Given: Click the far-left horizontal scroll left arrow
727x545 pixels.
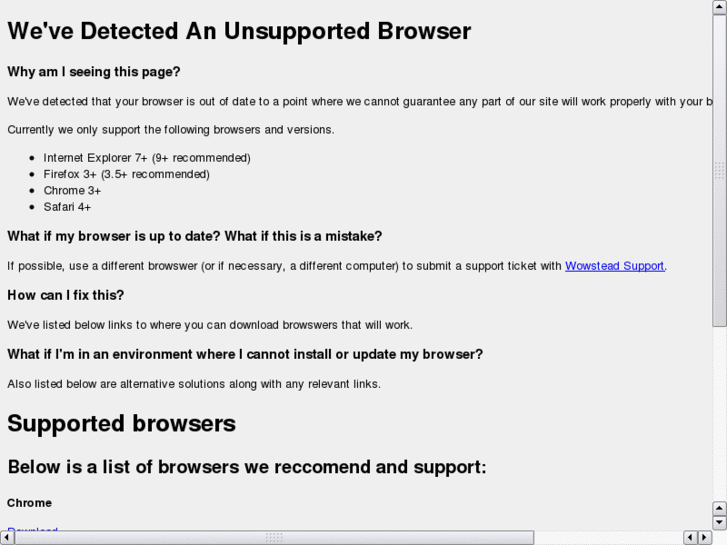Looking at the screenshot, I should [7, 538].
